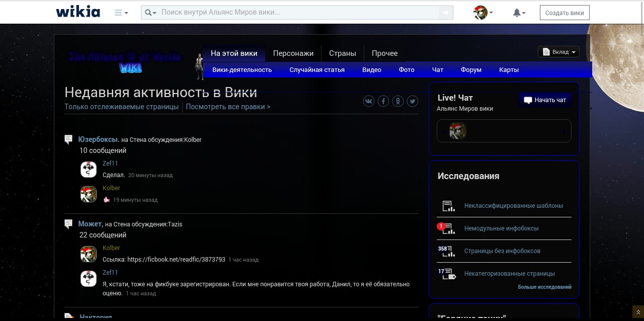Open the notifications bell dropdown
The height and width of the screenshot is (321, 644).
[x=519, y=13]
